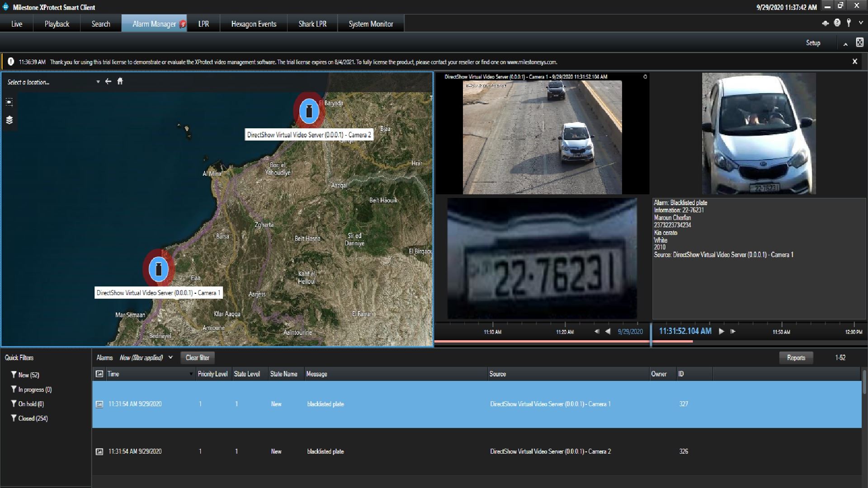Viewport: 868px width, 488px height.
Task: Switch to the Playback tab
Action: [x=57, y=24]
